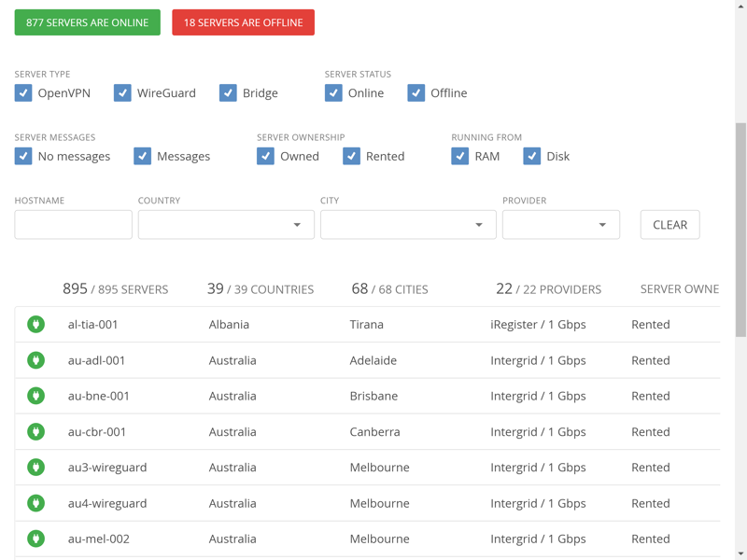Viewport: 747px width, 560px height.
Task: Toggle the WireGuard checkbox
Action: [x=122, y=92]
